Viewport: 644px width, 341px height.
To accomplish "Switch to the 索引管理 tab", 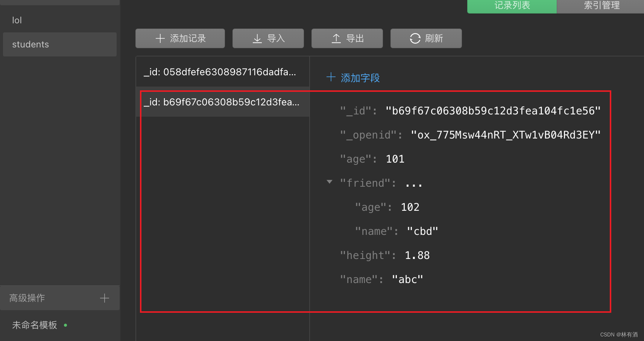I will tap(601, 6).
